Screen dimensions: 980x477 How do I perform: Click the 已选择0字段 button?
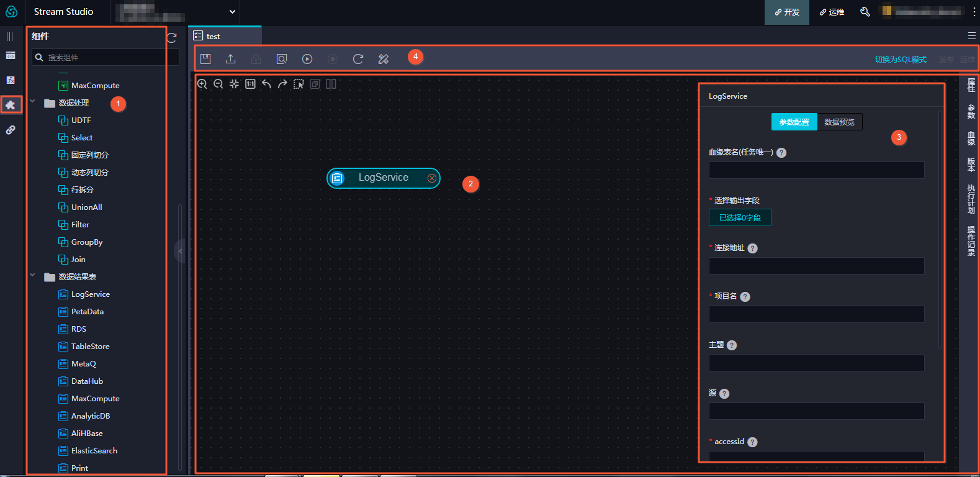click(x=740, y=218)
